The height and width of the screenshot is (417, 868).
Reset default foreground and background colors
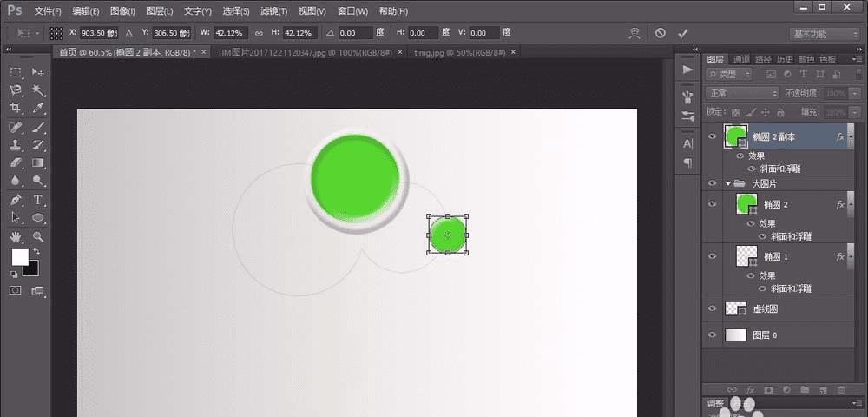14,275
